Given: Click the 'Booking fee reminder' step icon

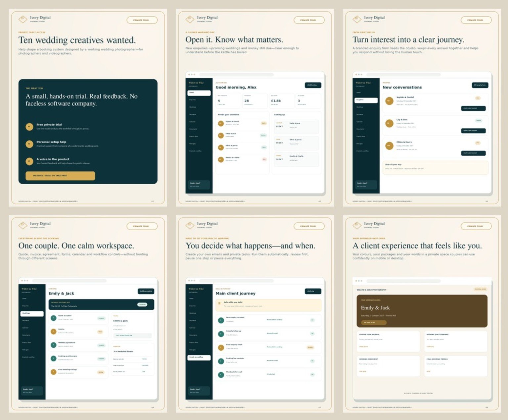Looking at the screenshot, I should 221,361.
